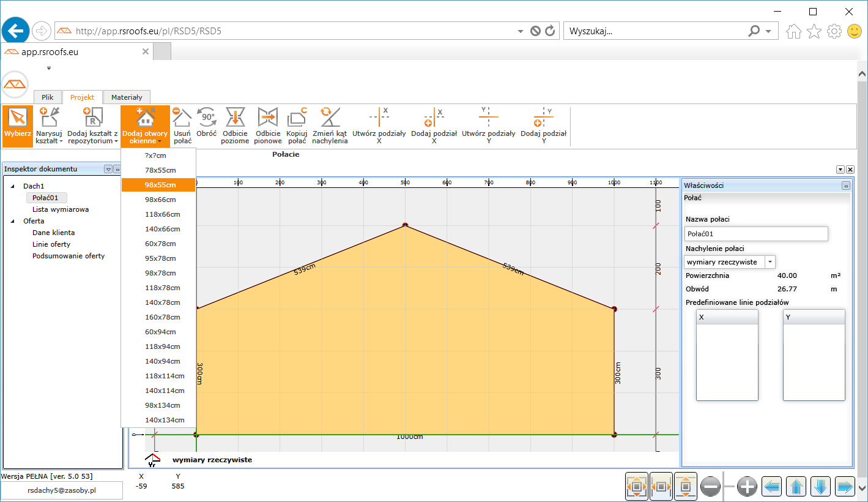Open the Narysuj kształt dropdown
Screen dimensions: 868x502
click(50, 125)
